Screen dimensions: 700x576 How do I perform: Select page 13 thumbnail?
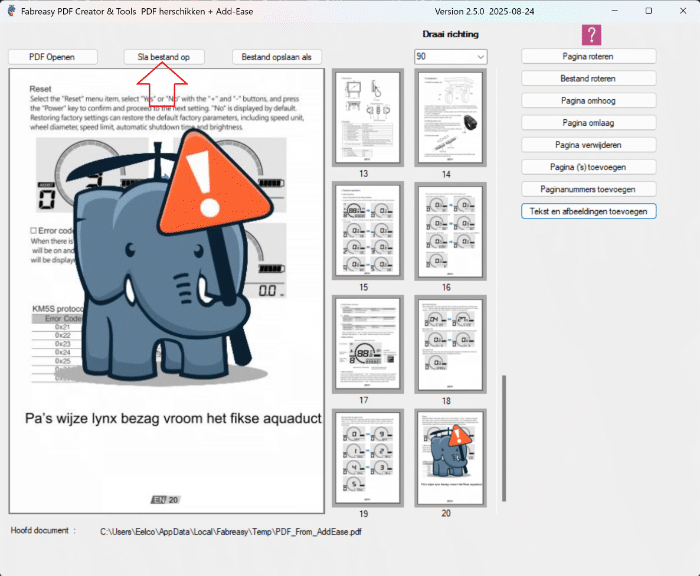coord(365,118)
